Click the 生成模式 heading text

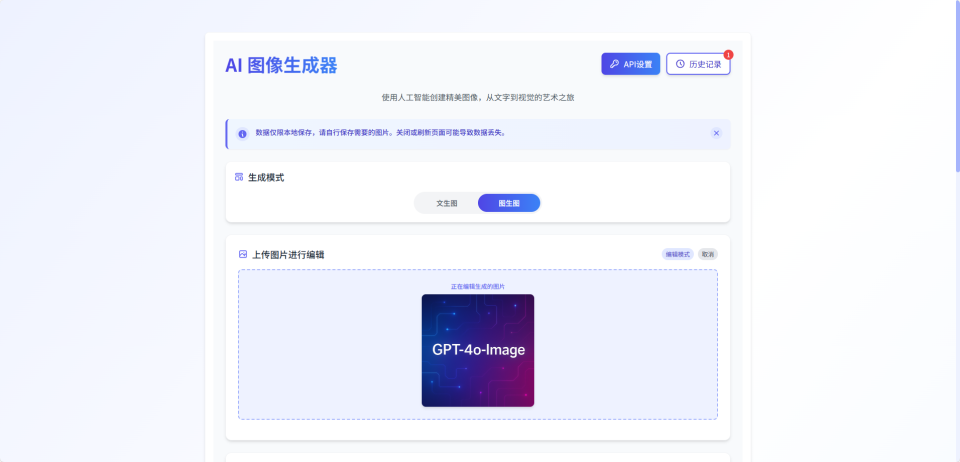(x=266, y=177)
